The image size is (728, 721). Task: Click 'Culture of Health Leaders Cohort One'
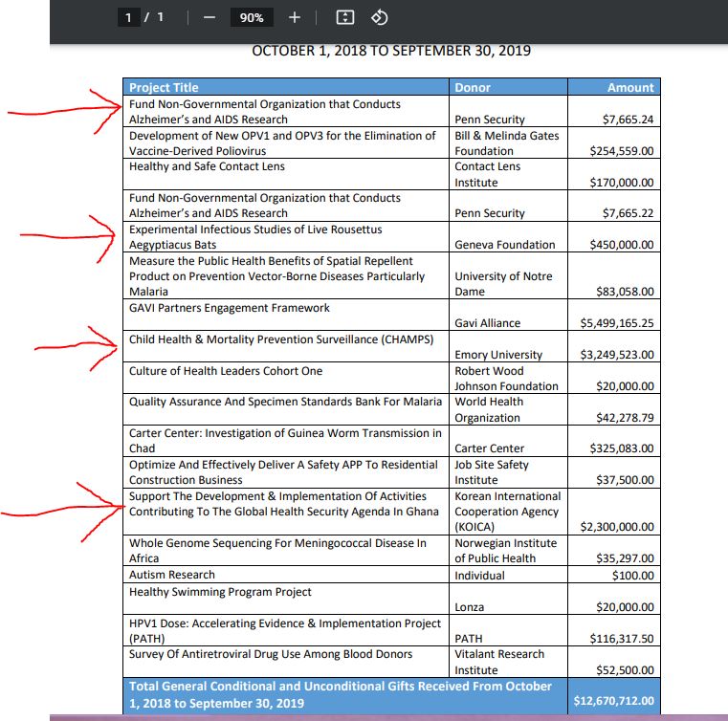(x=226, y=371)
